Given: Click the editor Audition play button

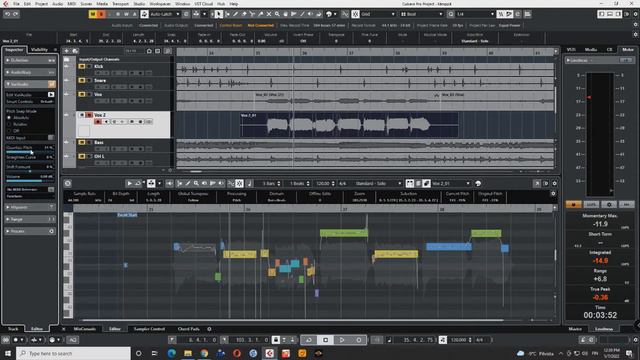Looking at the screenshot, I should pyautogui.click(x=129, y=184).
